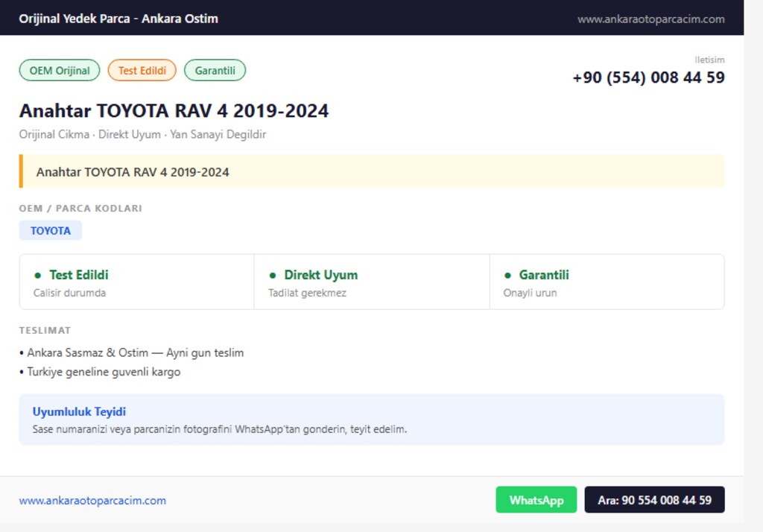Click the 'Sase numaranizi veya parcanizin fotografini' sentence

tap(220, 429)
